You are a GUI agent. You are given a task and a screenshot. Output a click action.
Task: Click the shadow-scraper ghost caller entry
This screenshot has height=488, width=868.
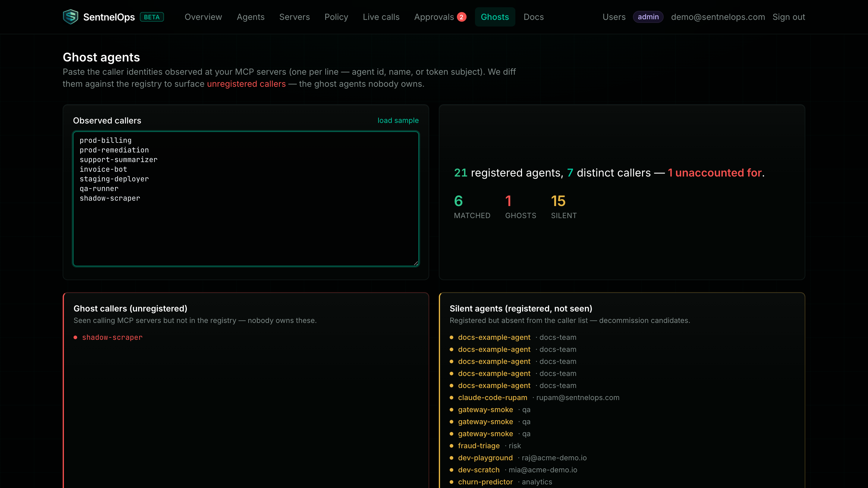(x=112, y=337)
